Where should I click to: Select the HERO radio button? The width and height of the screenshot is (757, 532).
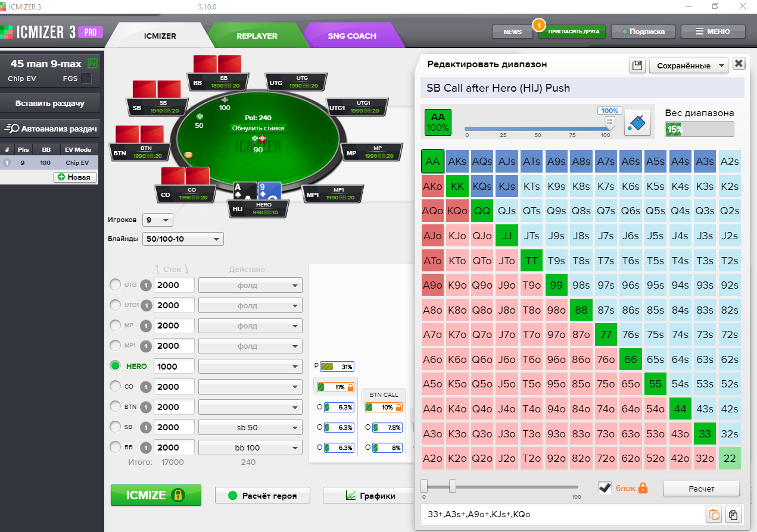pos(115,366)
